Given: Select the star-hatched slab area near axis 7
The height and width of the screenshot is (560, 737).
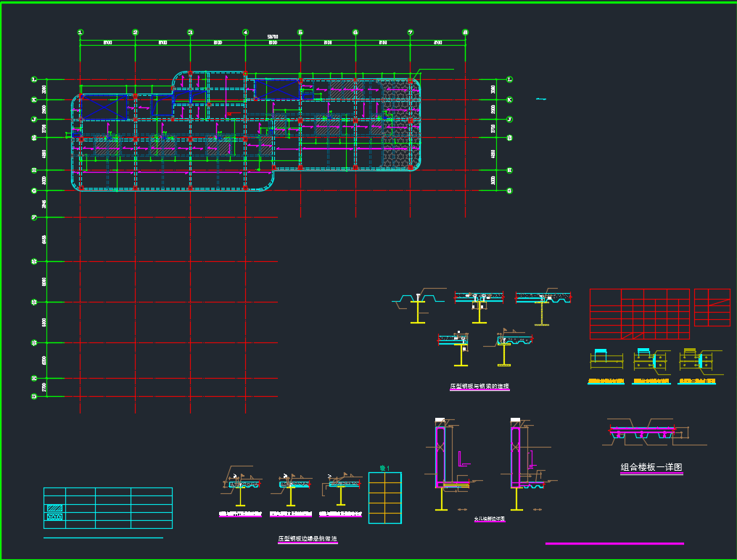Looking at the screenshot, I should tap(400, 125).
